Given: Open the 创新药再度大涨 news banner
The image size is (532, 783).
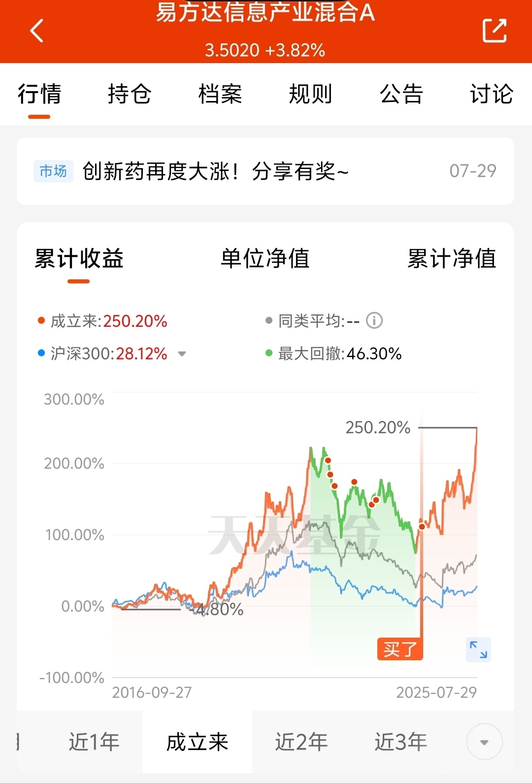Looking at the screenshot, I should pos(266,171).
